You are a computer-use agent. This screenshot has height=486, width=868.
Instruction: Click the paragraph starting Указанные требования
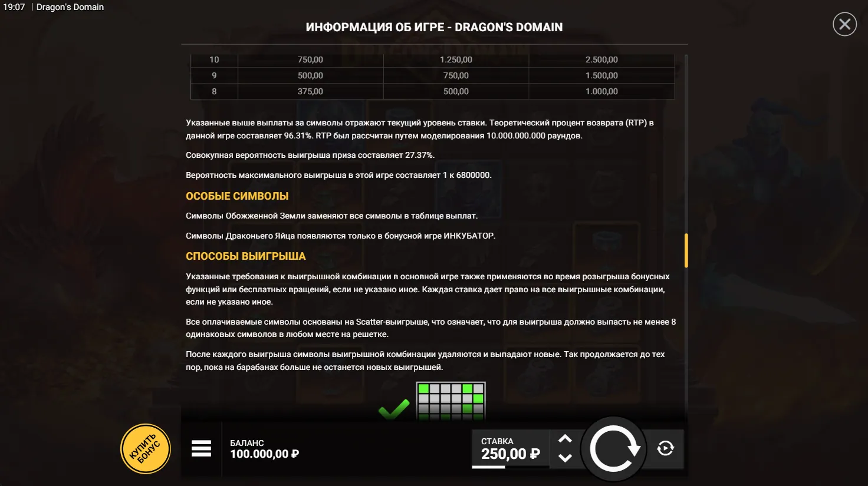click(428, 289)
